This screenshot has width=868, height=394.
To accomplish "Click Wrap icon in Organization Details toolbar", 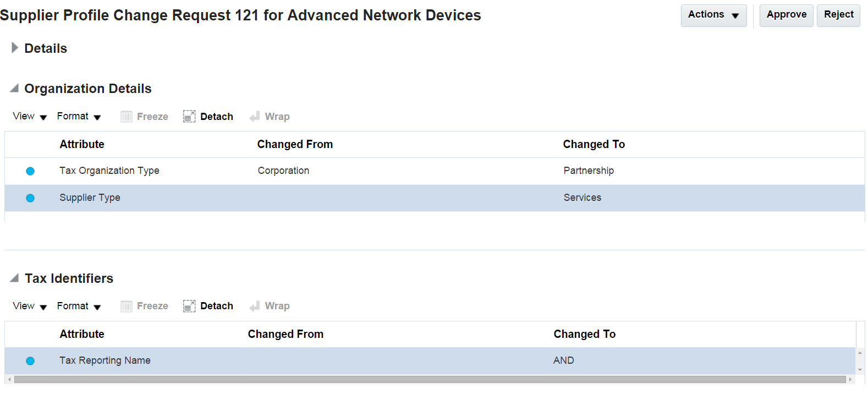I will pos(254,117).
